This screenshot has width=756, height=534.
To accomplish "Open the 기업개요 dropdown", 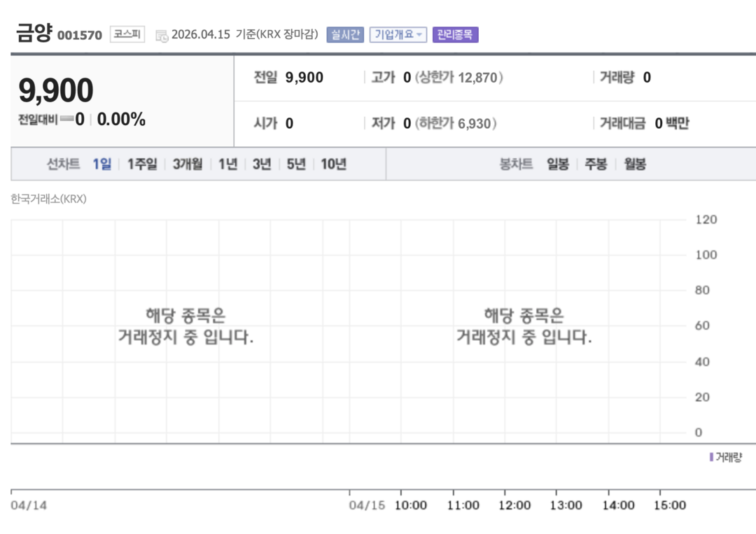I will 398,34.
